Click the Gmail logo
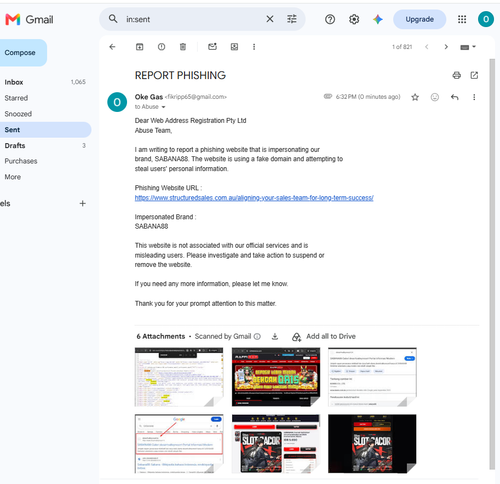This screenshot has width=500, height=484. coord(29,20)
